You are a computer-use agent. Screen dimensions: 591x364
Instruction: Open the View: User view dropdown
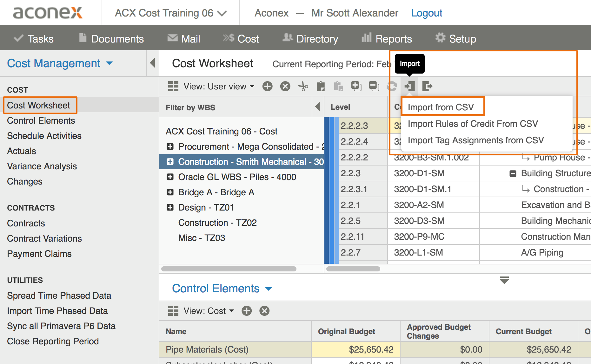tap(219, 86)
